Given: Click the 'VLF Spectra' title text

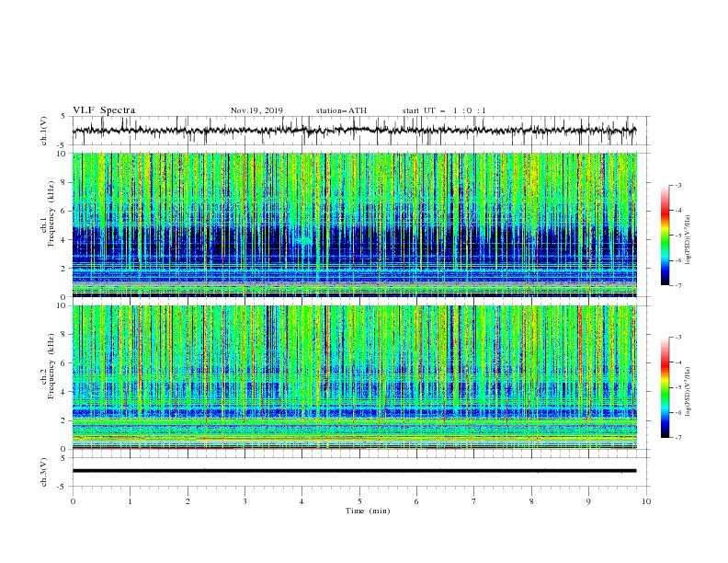Looking at the screenshot, I should click(x=104, y=110).
